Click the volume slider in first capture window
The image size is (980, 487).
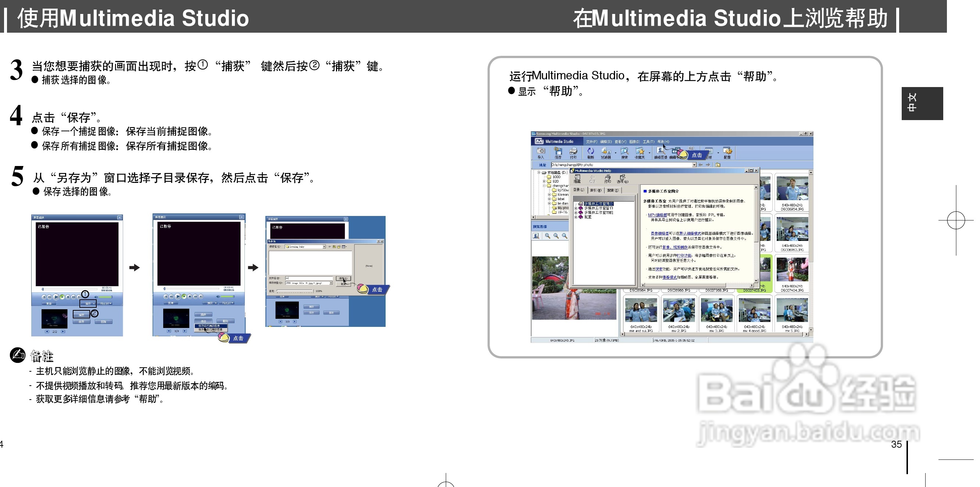coord(106,297)
